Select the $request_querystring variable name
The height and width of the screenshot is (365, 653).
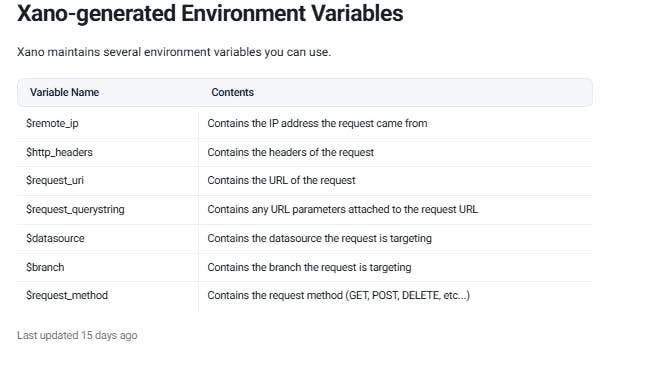coord(75,209)
